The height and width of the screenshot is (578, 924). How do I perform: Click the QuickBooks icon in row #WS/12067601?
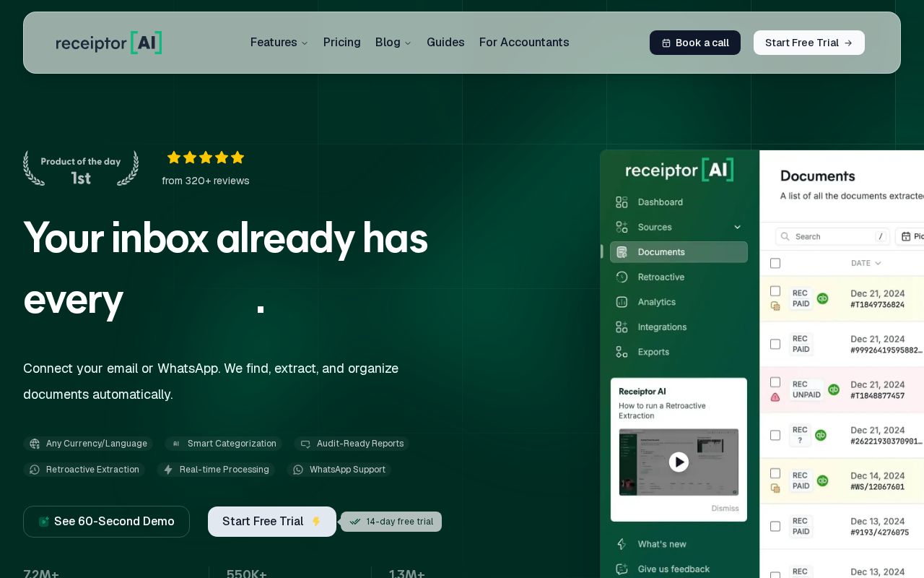tap(822, 480)
